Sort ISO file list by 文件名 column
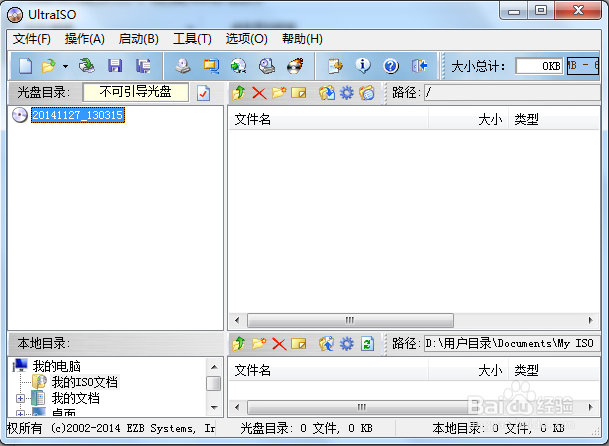 [x=328, y=119]
